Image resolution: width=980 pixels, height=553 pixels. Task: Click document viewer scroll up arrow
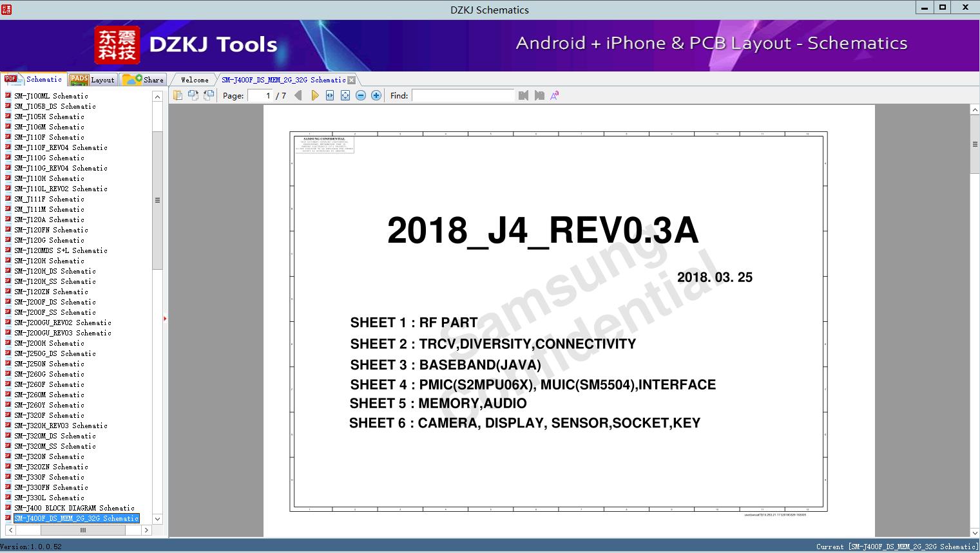click(x=975, y=110)
